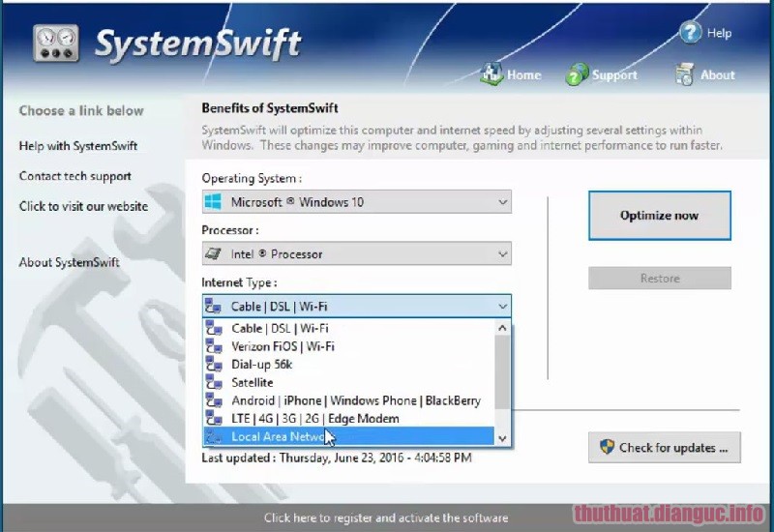Collapse the Internet Type dropdown arrow
774x532 pixels.
click(502, 306)
